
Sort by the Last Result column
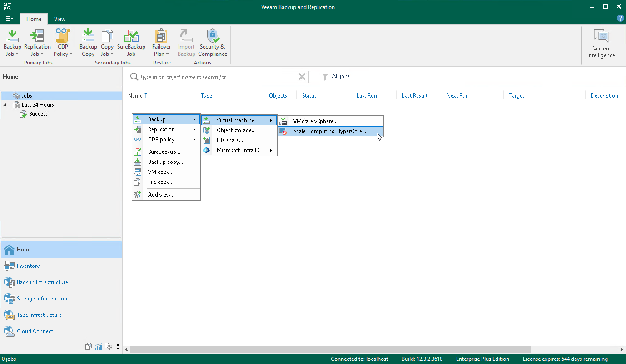[x=415, y=96]
